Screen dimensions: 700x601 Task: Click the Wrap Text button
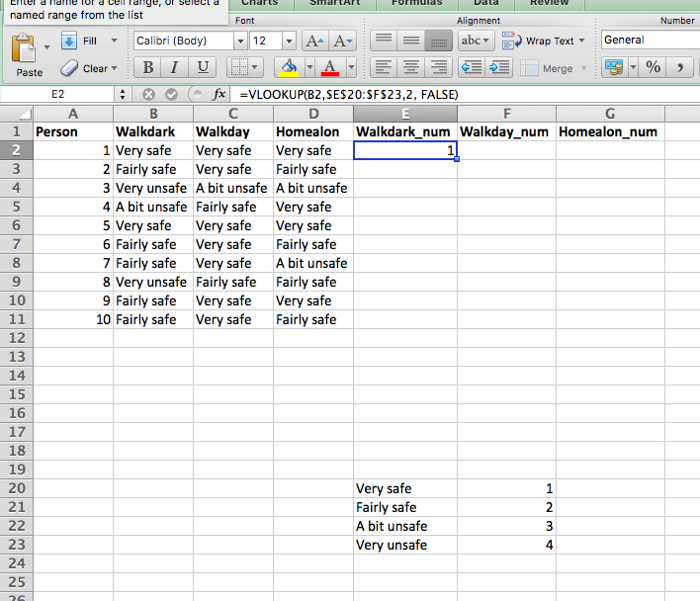(x=542, y=41)
